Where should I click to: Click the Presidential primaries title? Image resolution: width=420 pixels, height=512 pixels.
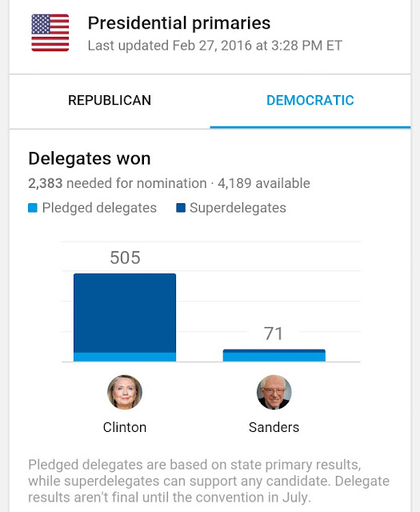pyautogui.click(x=179, y=23)
